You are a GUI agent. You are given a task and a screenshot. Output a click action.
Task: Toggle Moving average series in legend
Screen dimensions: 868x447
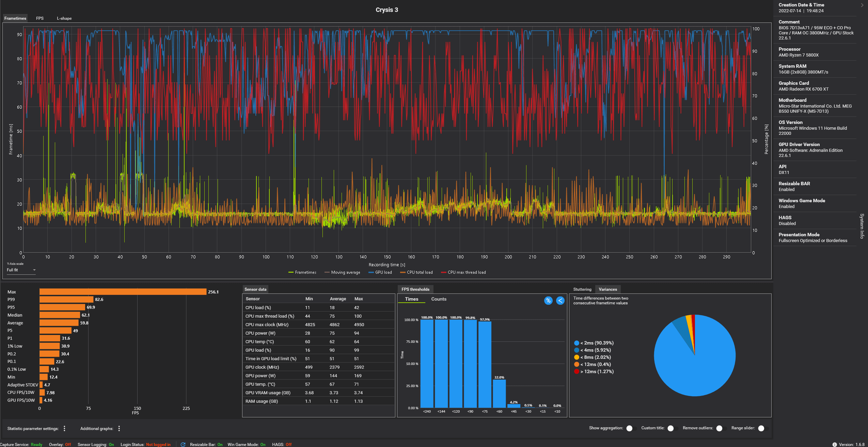pos(342,272)
